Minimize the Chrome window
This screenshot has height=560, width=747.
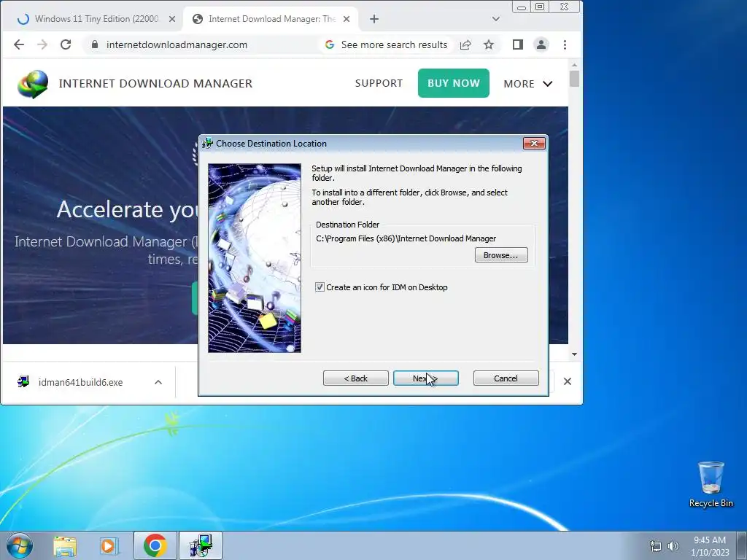click(522, 7)
